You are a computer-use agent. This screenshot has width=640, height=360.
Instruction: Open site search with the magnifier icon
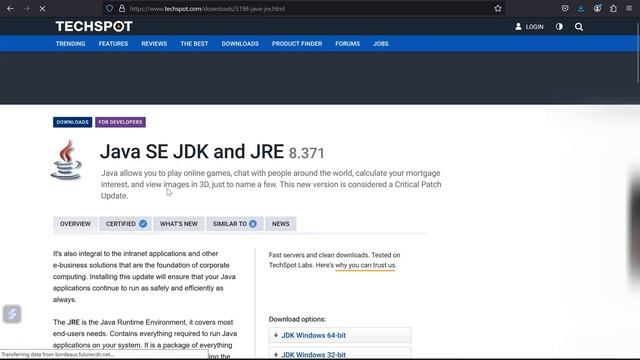(x=579, y=27)
